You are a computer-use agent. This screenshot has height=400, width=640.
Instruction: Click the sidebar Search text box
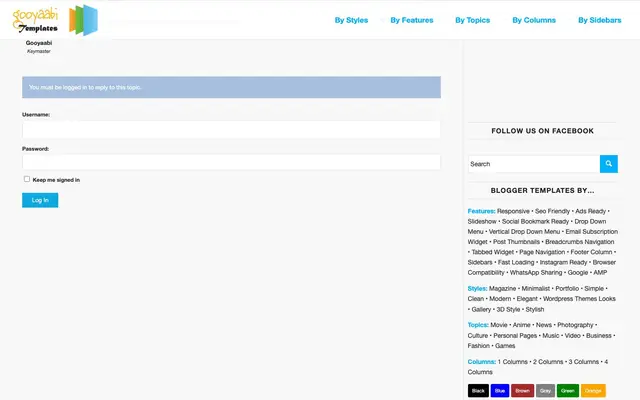[534, 164]
